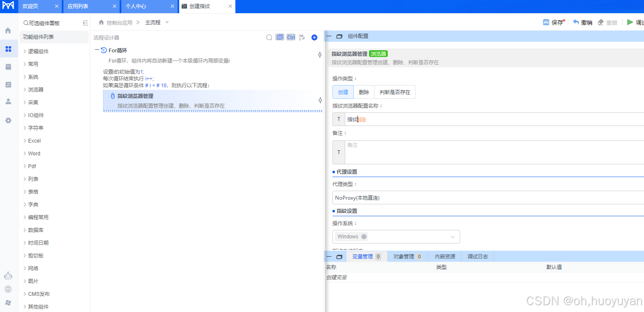Collapse the For循环 block

[97, 50]
